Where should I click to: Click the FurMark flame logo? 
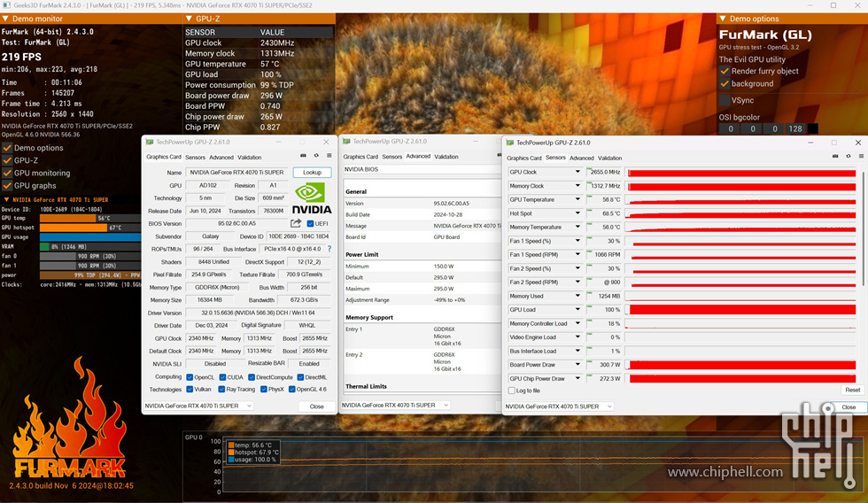coord(70,418)
